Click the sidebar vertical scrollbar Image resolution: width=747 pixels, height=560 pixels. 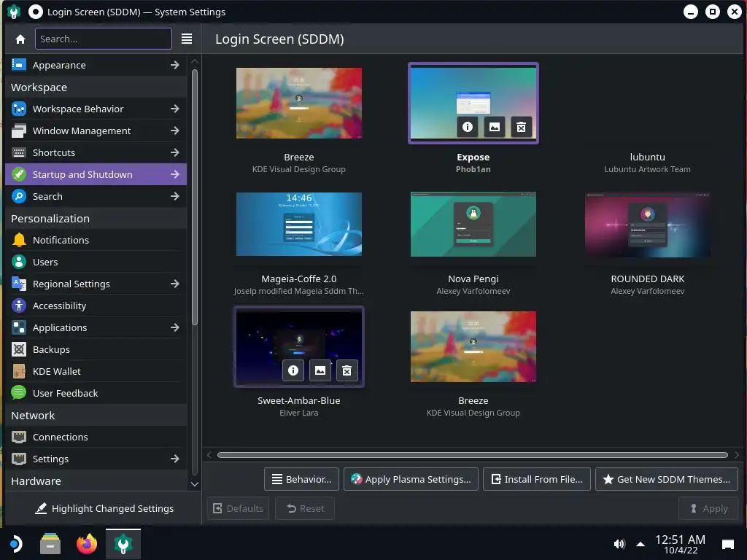(194, 197)
